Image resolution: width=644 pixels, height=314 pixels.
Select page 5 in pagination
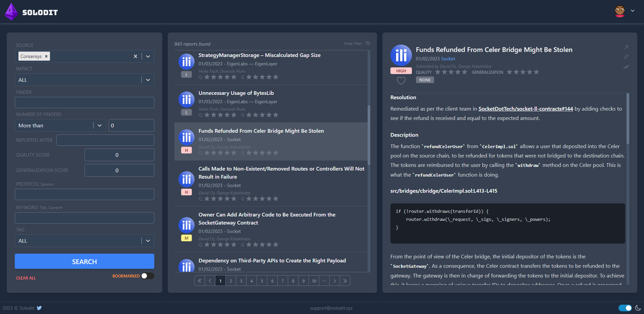click(262, 280)
